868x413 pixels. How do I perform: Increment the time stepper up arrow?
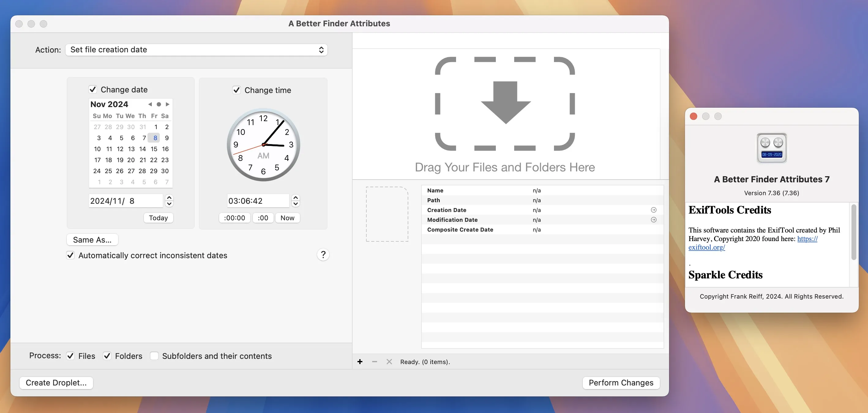[296, 198]
